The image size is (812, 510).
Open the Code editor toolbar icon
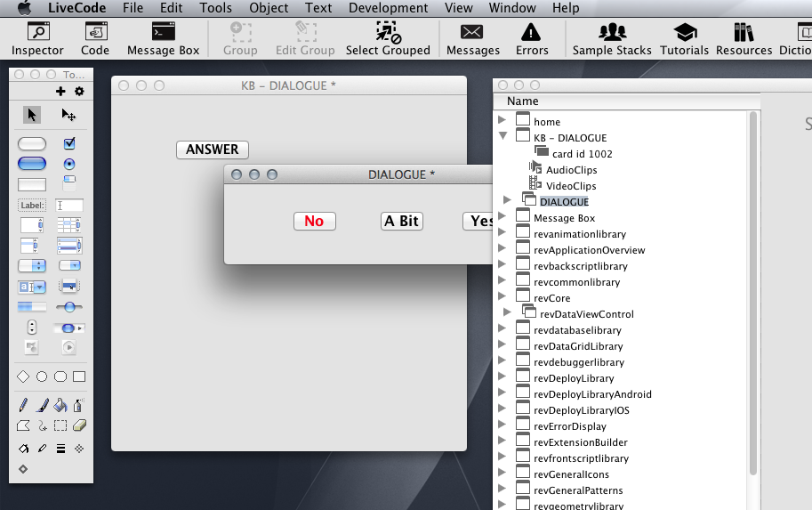pos(95,39)
